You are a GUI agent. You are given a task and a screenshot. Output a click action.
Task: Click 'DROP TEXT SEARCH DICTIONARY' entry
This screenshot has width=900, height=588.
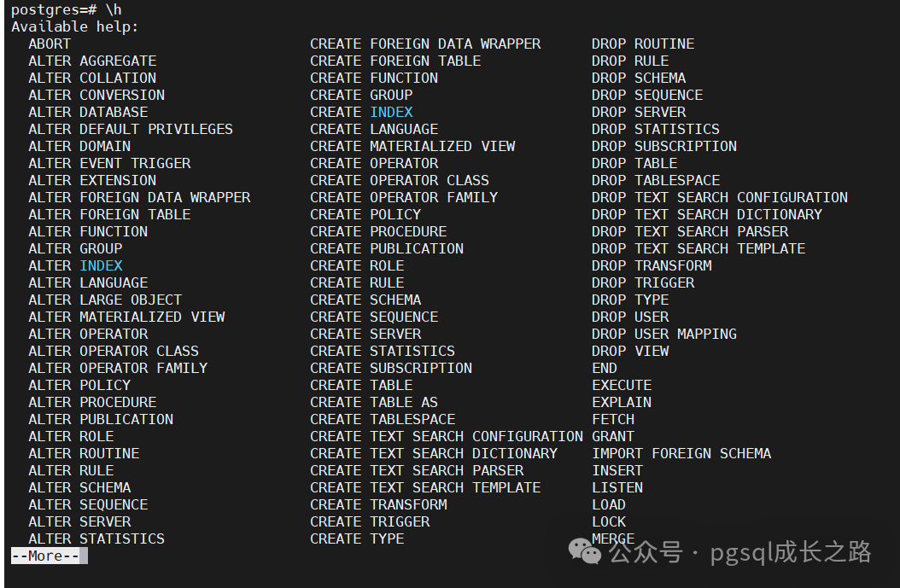707,214
